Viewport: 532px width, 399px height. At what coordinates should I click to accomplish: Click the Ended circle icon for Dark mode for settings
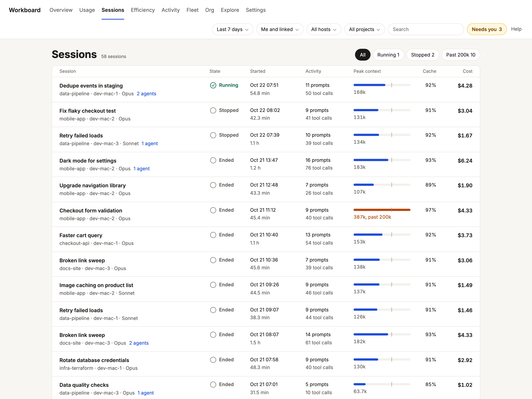pyautogui.click(x=213, y=160)
